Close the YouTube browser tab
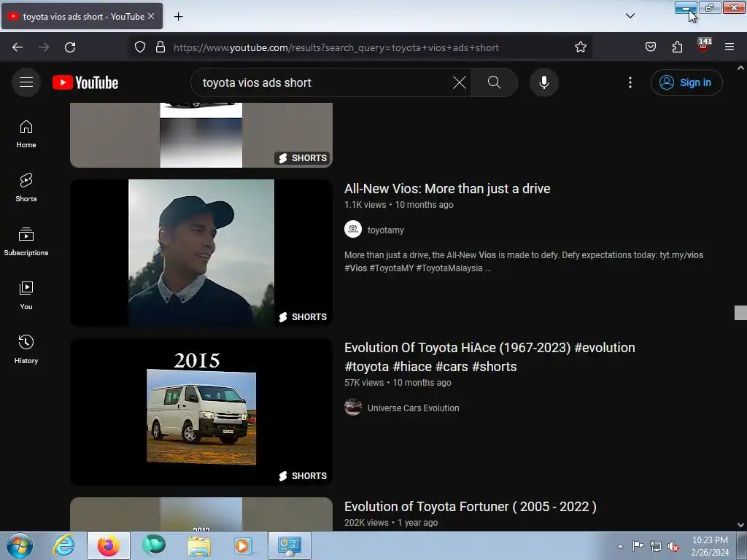 [151, 16]
